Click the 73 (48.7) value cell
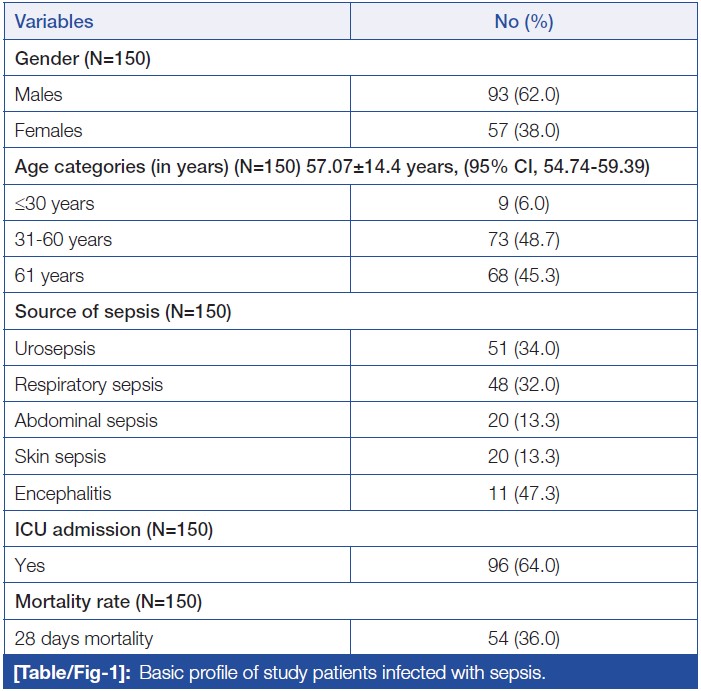The width and height of the screenshot is (701, 691). click(x=523, y=240)
